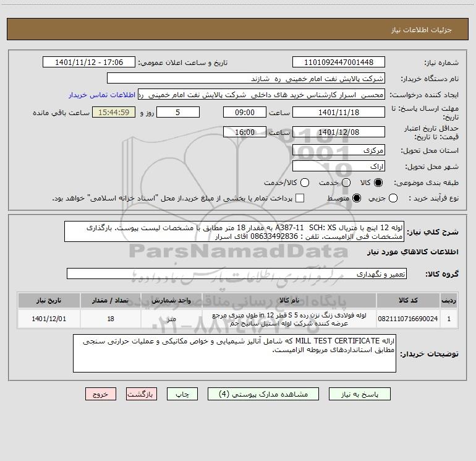Click the price validity time 16:00 field
Screen dimensions: 476x461
pos(245,132)
